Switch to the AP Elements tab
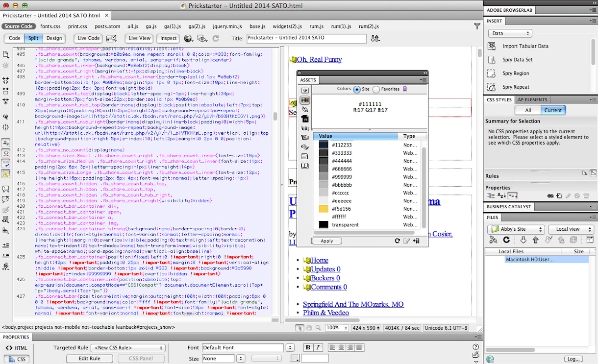This screenshot has height=364, width=598. [x=533, y=99]
